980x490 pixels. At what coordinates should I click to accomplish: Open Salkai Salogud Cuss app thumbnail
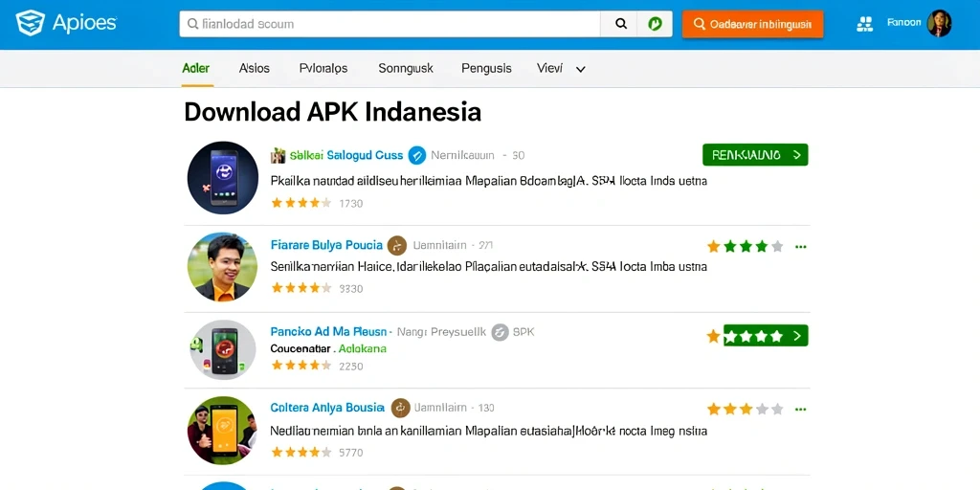point(222,177)
